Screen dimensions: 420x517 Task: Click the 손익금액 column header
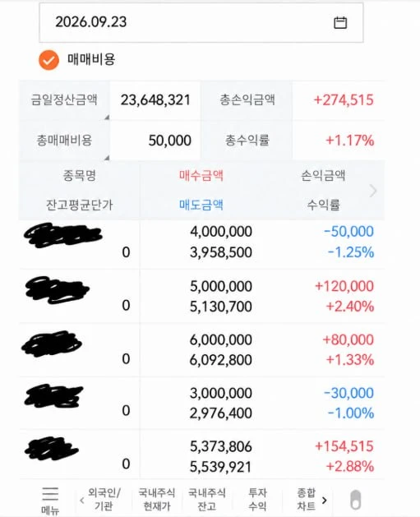pyautogui.click(x=323, y=175)
